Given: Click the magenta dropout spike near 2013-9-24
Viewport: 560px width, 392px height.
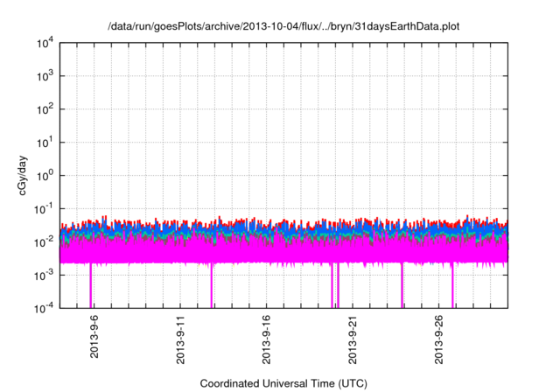Looking at the screenshot, I should click(x=402, y=285).
